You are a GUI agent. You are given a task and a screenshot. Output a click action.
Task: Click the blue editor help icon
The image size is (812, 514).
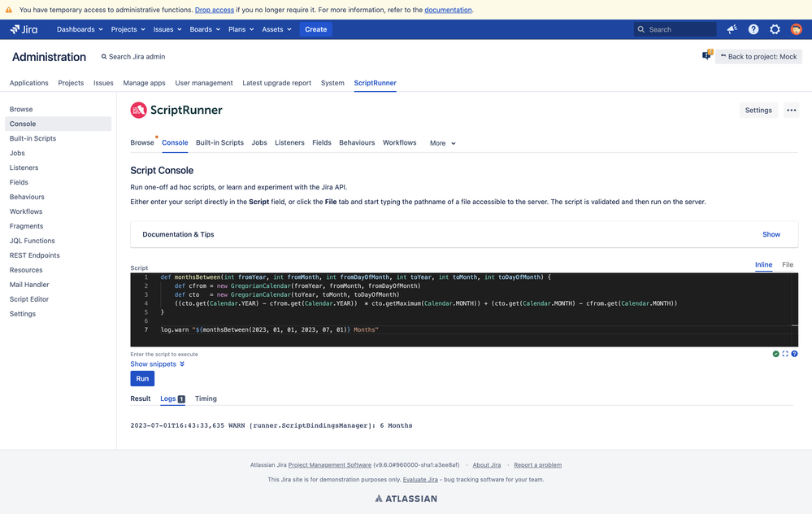[x=794, y=354]
